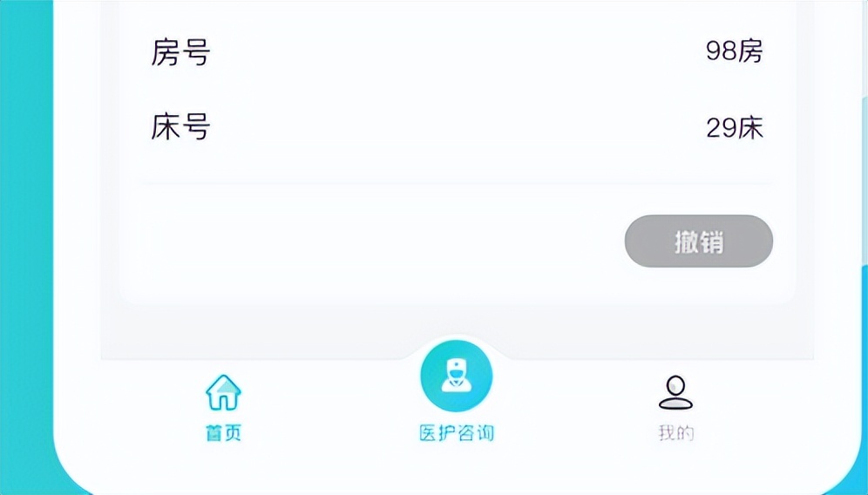Viewport: 868px width, 495px height.
Task: Switch to the 首页 tab label
Action: (223, 433)
